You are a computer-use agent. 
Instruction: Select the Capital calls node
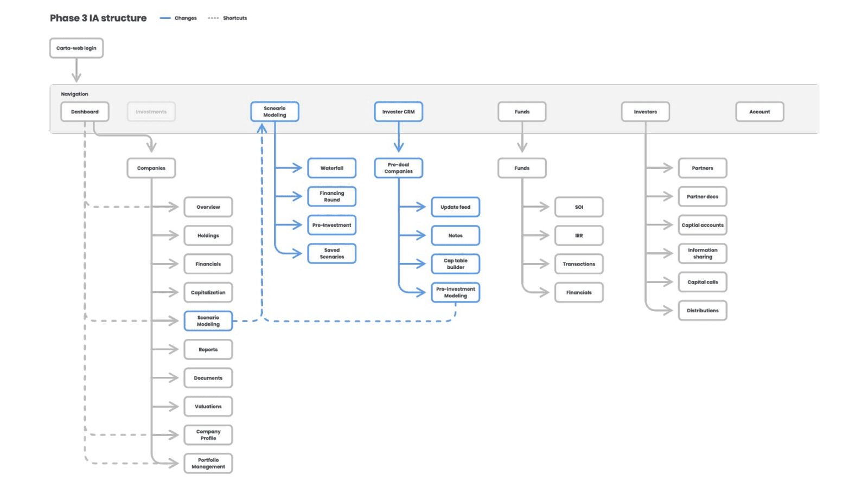point(703,282)
